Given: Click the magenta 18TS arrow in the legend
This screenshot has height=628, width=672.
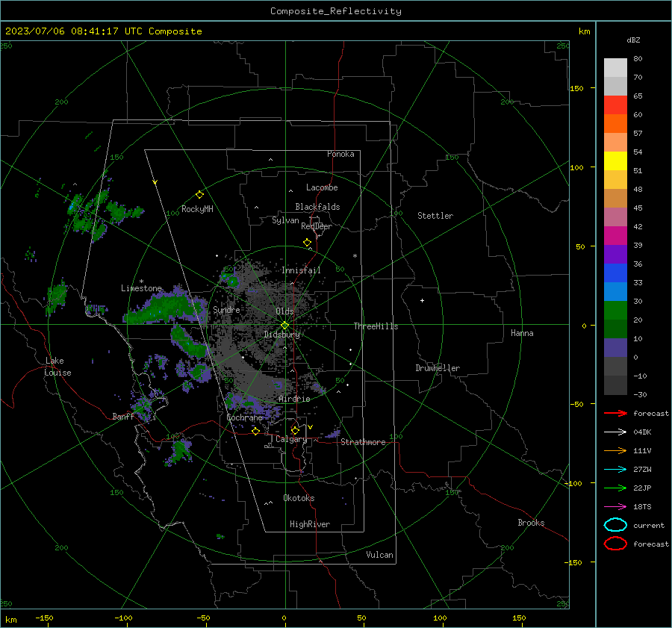Looking at the screenshot, I should (x=615, y=506).
